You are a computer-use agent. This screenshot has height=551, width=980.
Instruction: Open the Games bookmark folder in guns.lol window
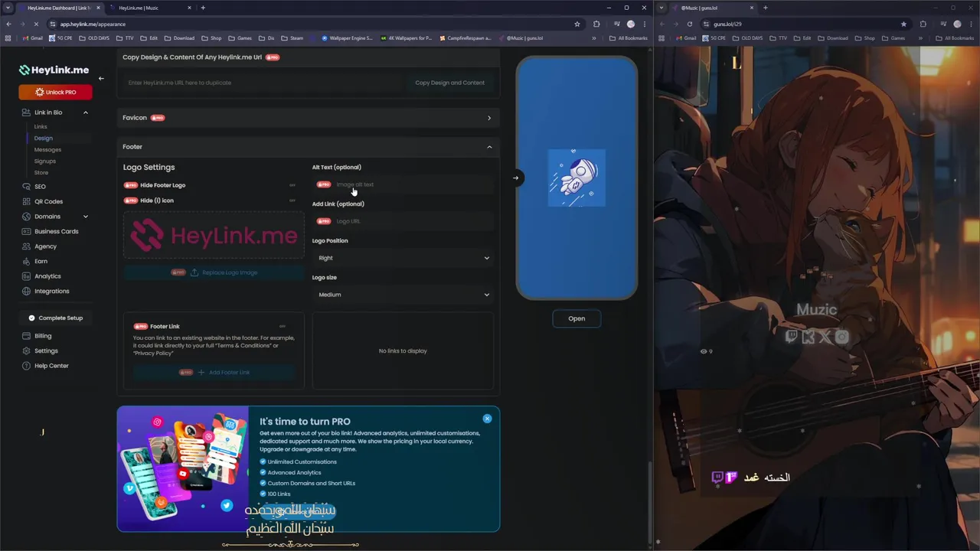pyautogui.click(x=893, y=37)
